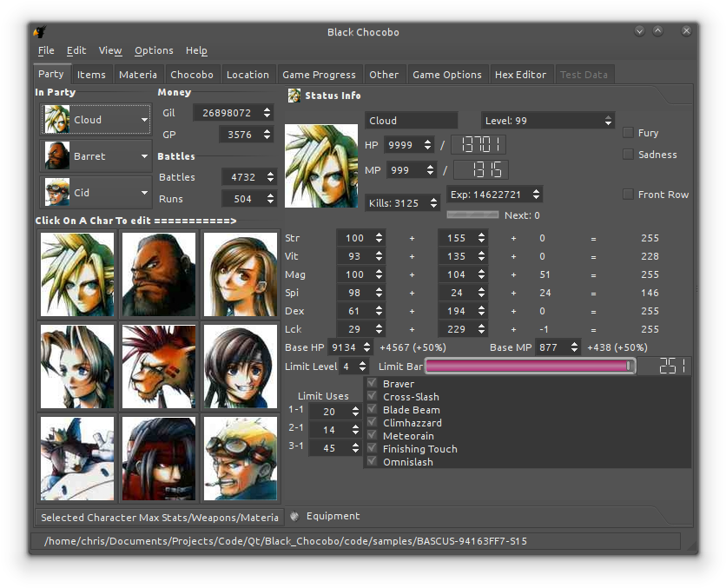Switch to the Chocobo tab
The height and width of the screenshot is (588, 726).
tap(192, 75)
